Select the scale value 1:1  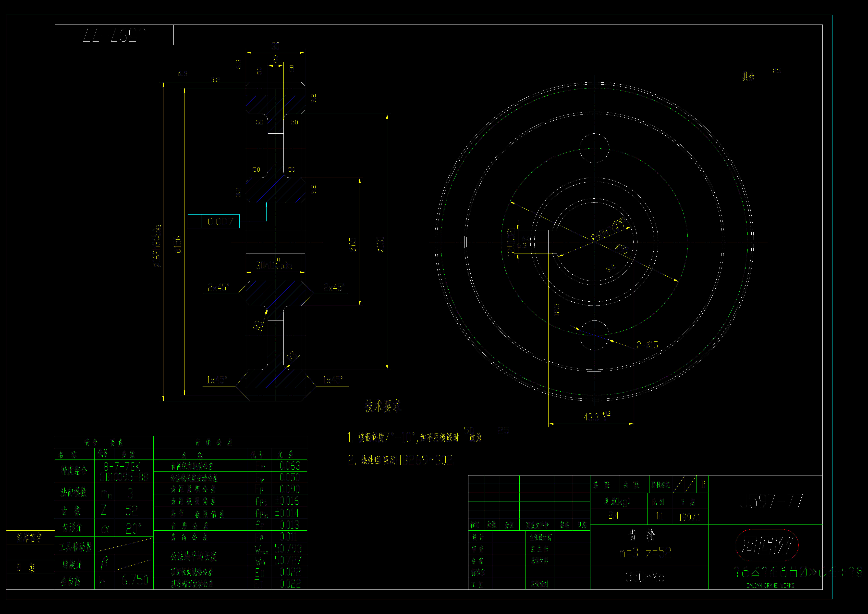pos(660,516)
